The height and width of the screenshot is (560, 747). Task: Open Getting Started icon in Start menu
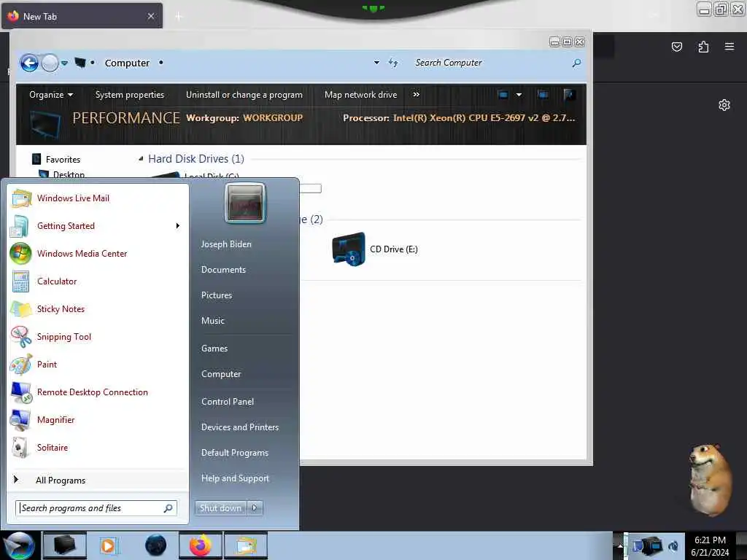pyautogui.click(x=20, y=226)
